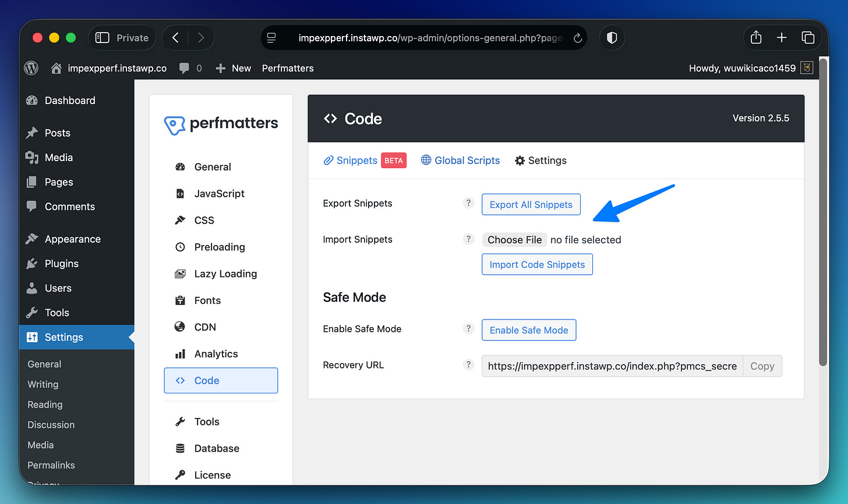
Task: Copy the Recovery URL
Action: (x=762, y=366)
